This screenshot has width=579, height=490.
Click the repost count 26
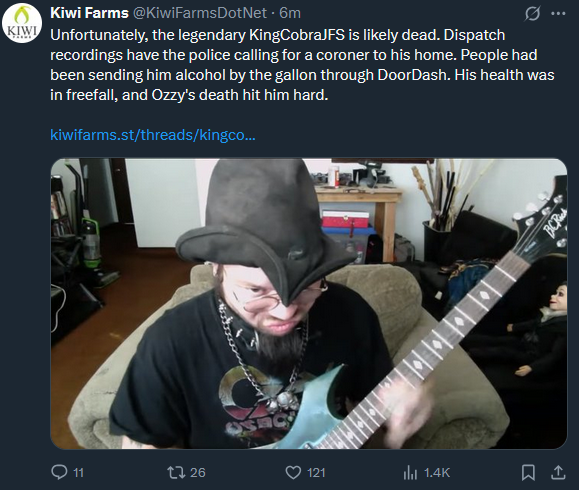(x=198, y=473)
